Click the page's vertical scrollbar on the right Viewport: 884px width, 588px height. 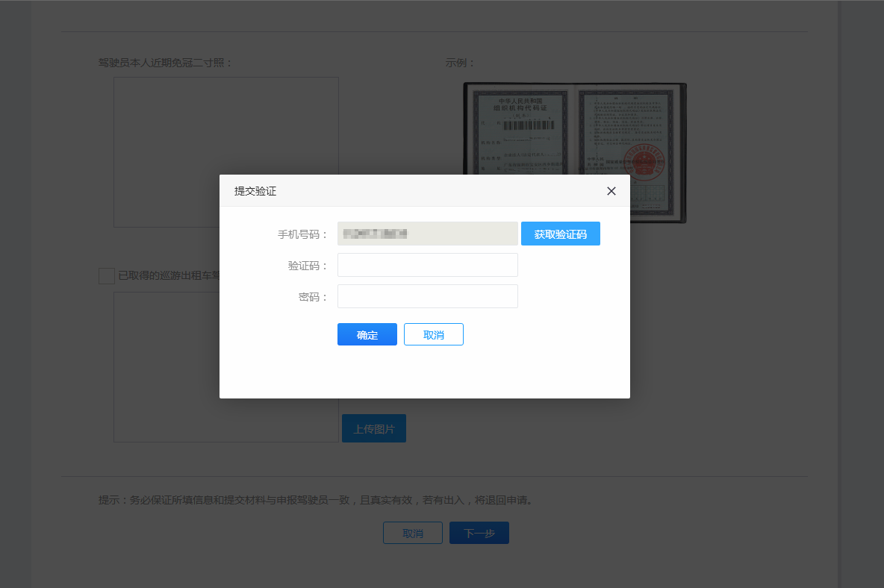tap(839, 298)
